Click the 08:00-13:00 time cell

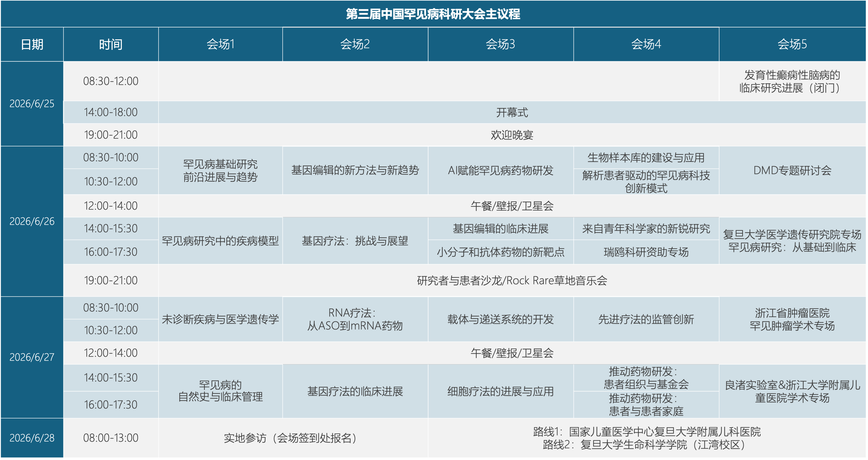click(x=111, y=438)
